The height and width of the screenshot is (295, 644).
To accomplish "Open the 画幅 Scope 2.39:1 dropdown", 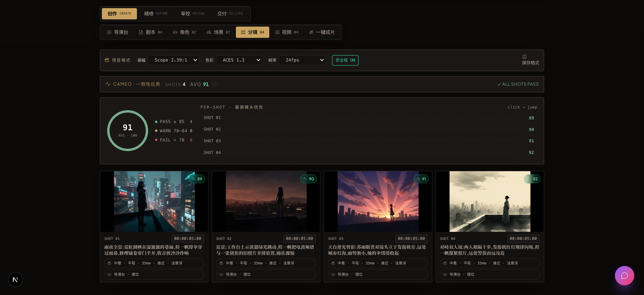I will click(x=173, y=60).
